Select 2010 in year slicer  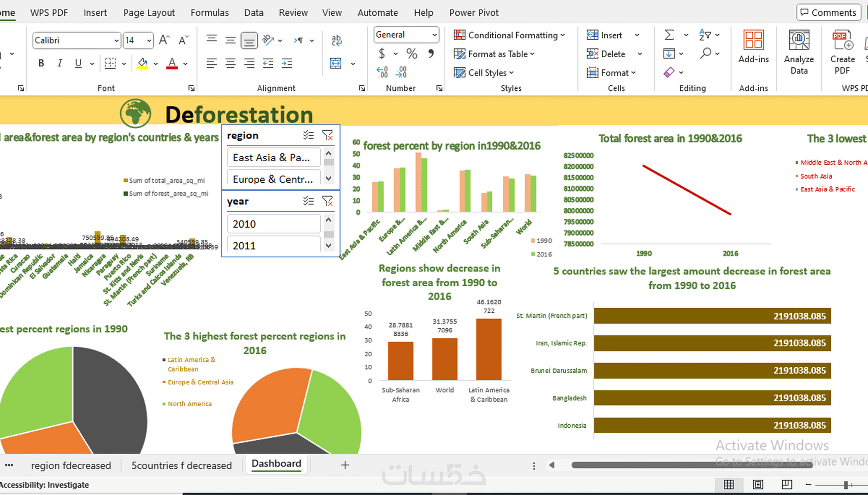(274, 224)
